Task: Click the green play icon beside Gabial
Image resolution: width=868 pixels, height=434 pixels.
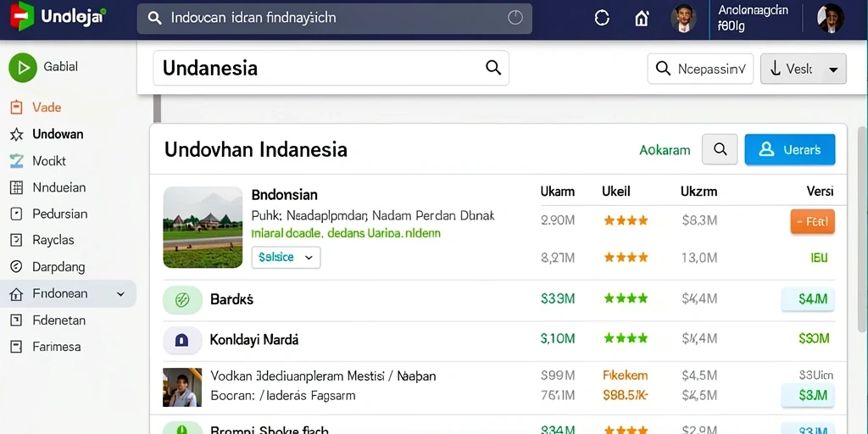Action: click(23, 68)
